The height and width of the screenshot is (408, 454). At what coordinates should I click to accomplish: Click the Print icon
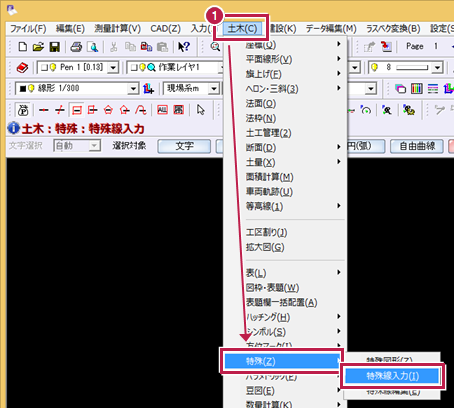click(x=76, y=47)
